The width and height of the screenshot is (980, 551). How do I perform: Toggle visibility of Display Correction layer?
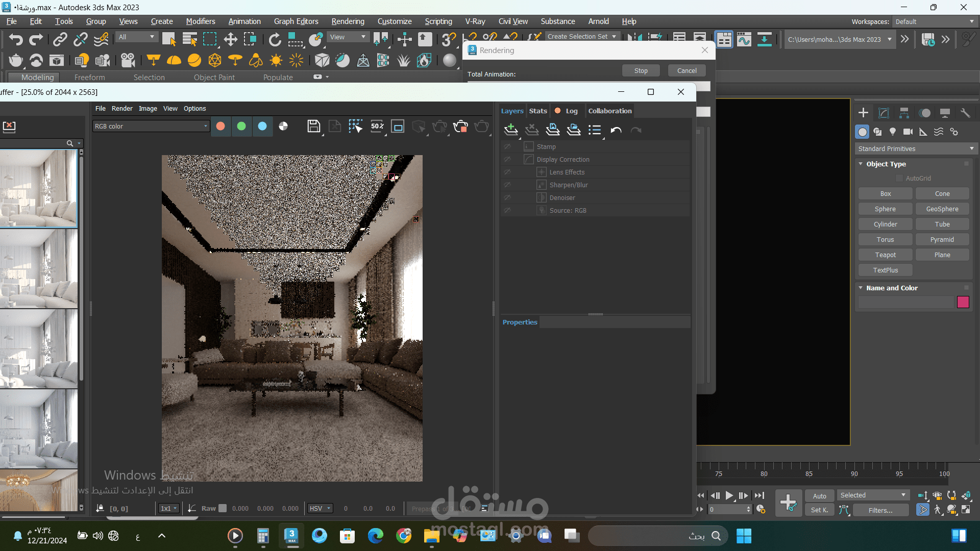507,159
